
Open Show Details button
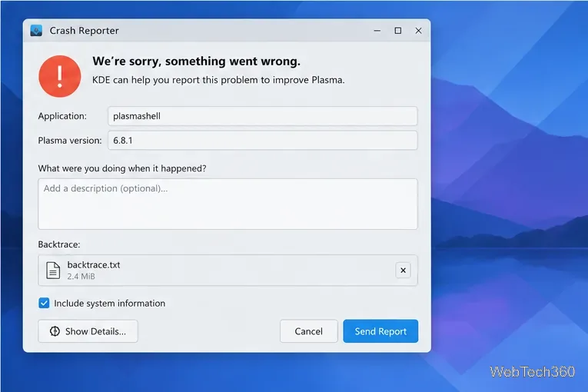point(88,331)
